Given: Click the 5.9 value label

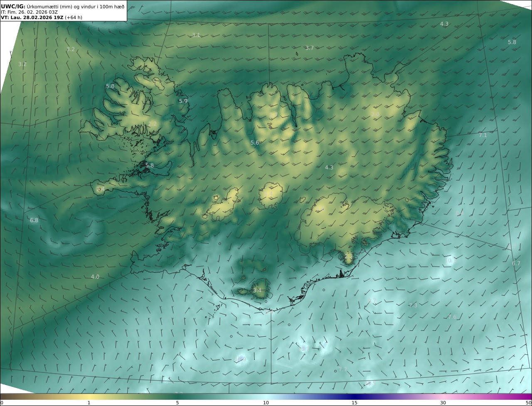Looking at the screenshot, I should coord(183,101).
